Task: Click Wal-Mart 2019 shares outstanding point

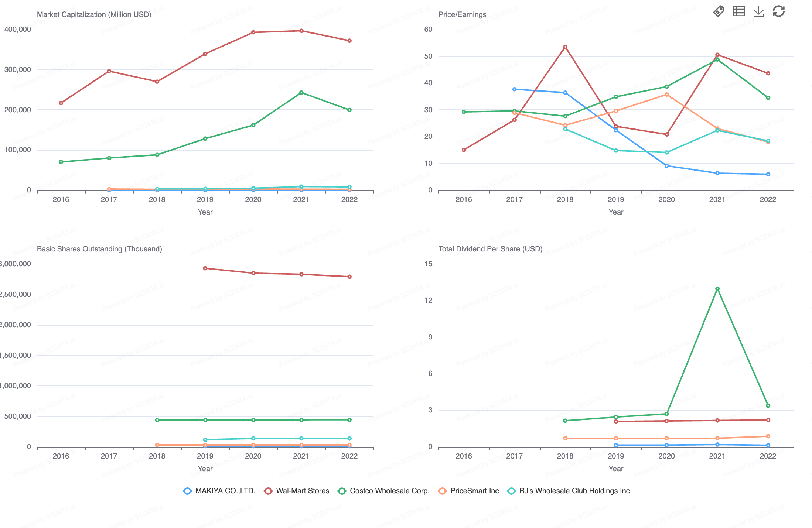Action: 205,268
